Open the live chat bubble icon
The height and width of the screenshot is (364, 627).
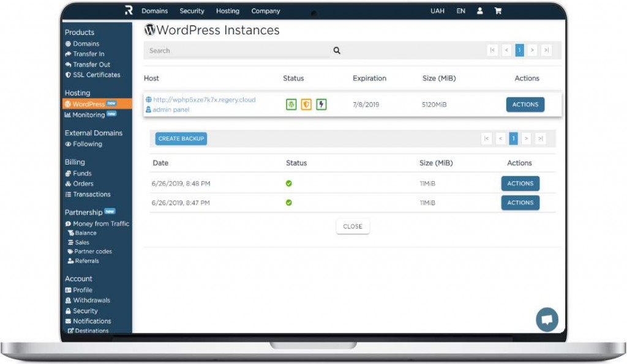point(547,319)
